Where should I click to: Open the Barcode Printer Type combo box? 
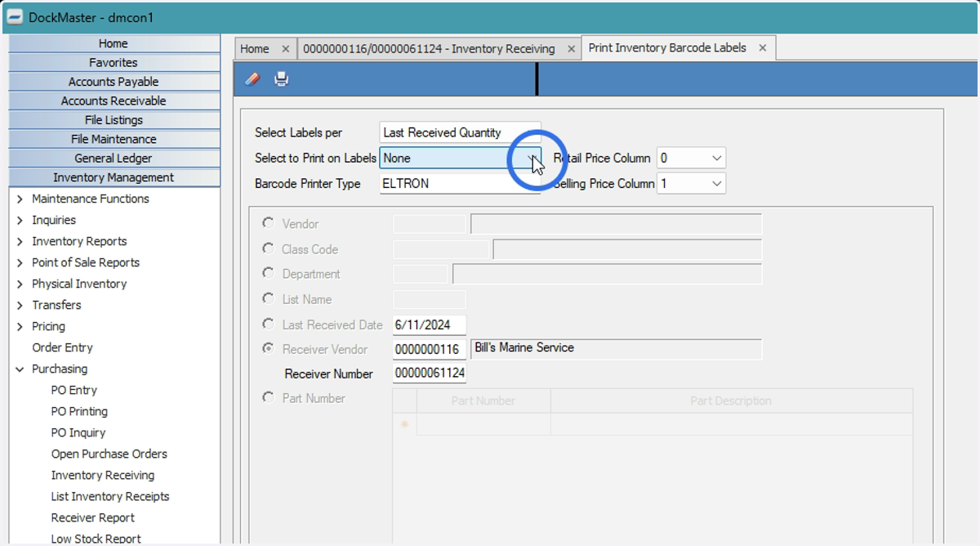pyautogui.click(x=460, y=183)
